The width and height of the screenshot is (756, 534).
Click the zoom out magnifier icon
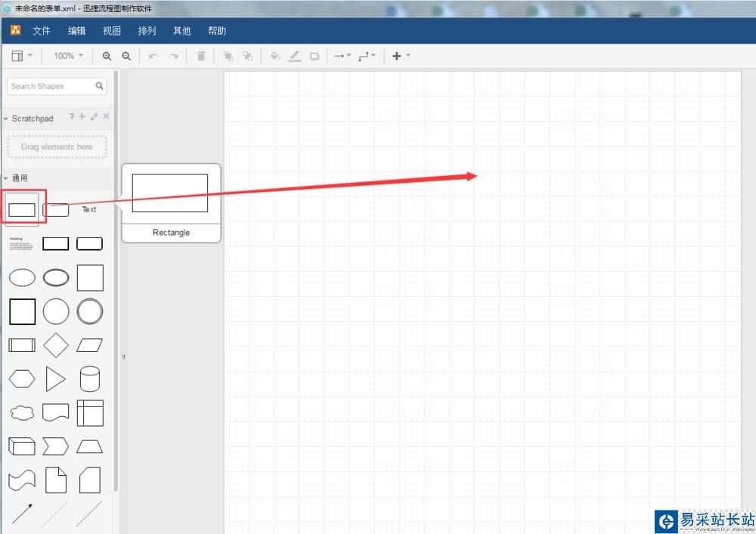pyautogui.click(x=126, y=57)
